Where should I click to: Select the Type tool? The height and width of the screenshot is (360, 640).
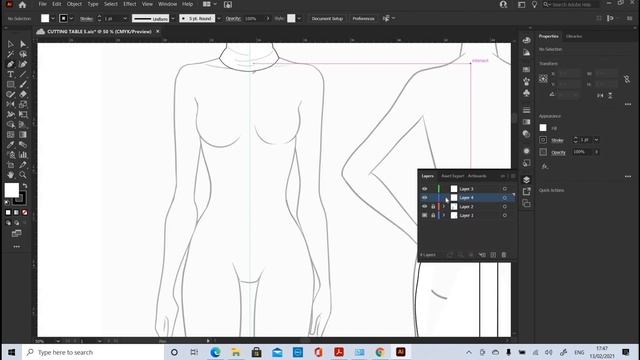pos(11,74)
